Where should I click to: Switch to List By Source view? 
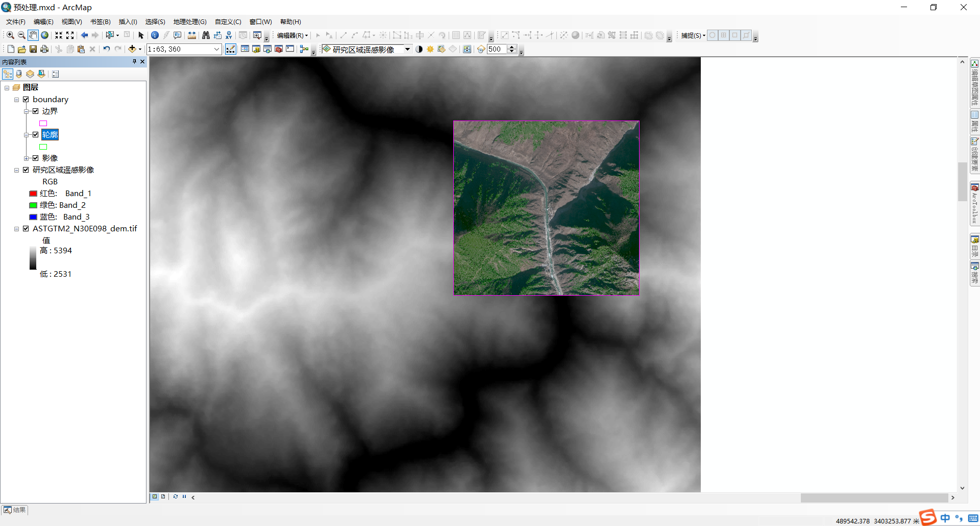[19, 74]
